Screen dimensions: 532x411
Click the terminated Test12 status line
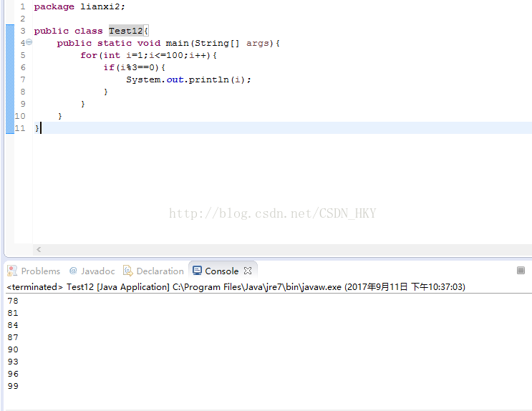click(x=236, y=287)
